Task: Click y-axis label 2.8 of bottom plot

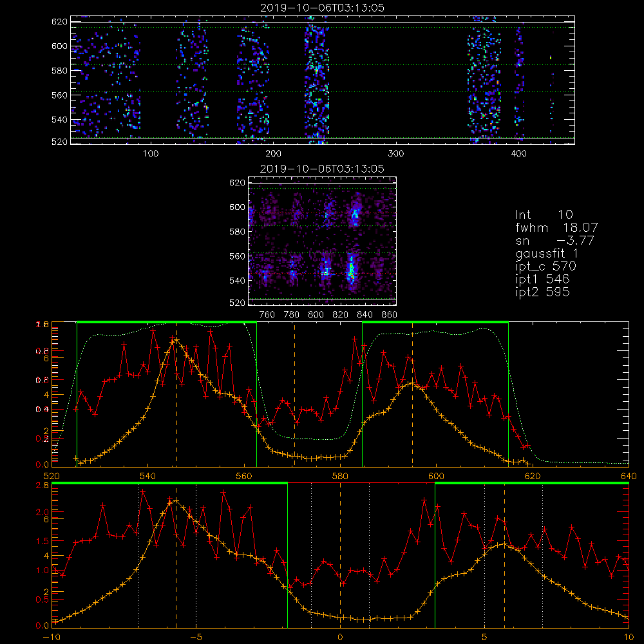Action: coord(43,486)
